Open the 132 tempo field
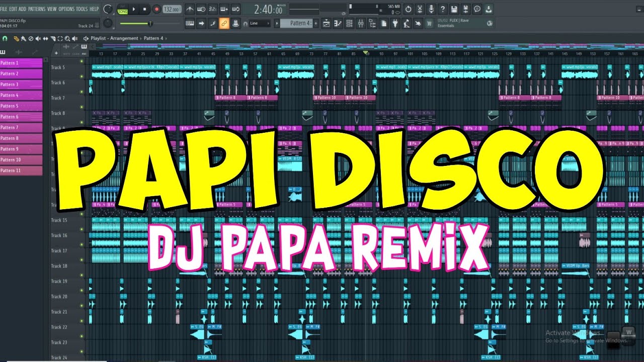The image size is (644, 362). click(172, 9)
